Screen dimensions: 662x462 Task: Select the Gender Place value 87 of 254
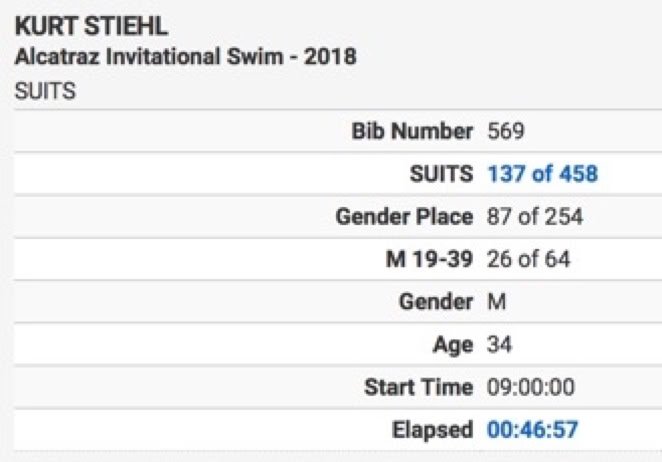[535, 217]
